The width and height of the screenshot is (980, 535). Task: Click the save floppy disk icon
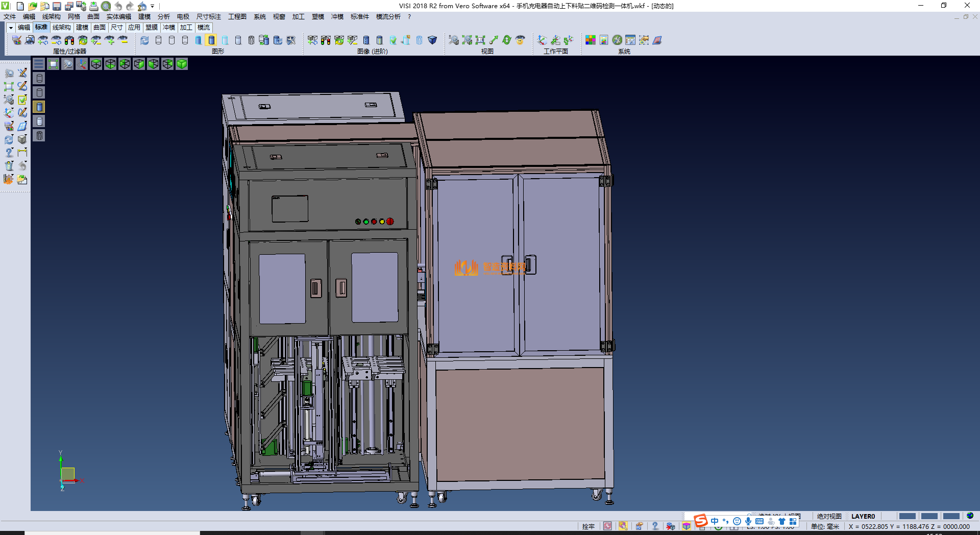coord(57,6)
